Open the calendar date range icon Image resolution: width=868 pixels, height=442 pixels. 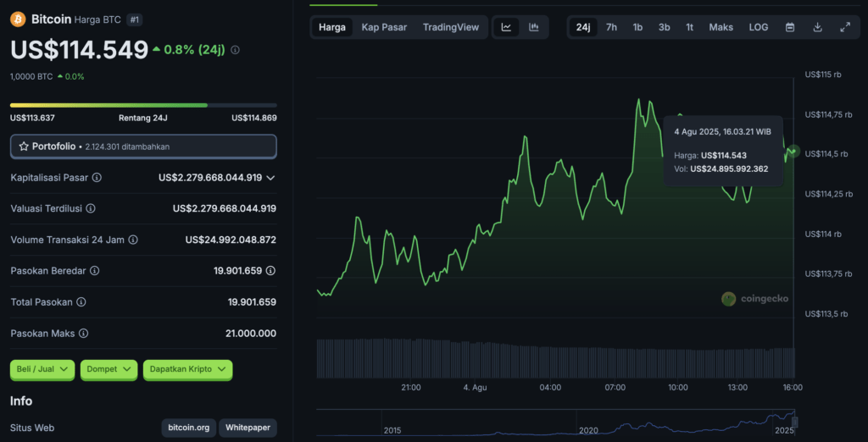tap(790, 27)
